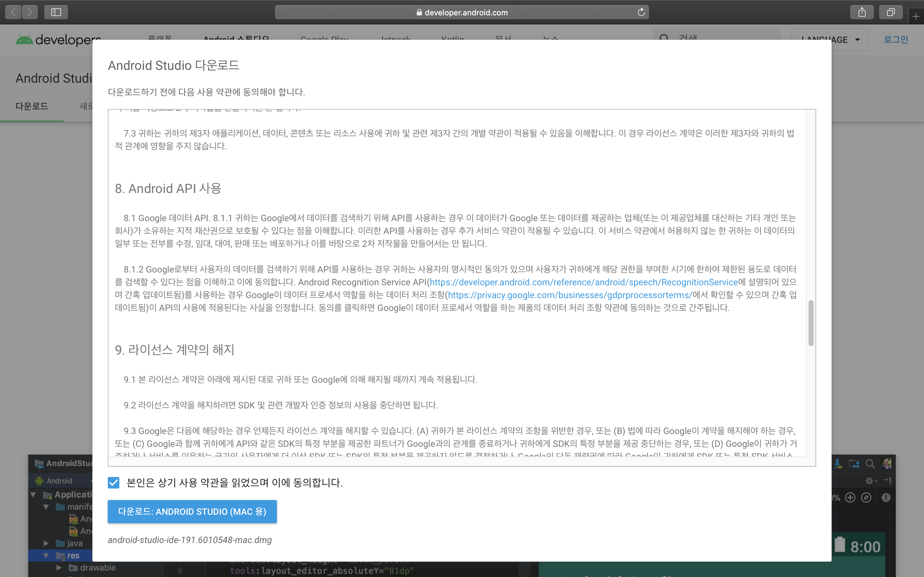Uncheck the terms agreement checkbox
The height and width of the screenshot is (577, 924).
(x=113, y=483)
